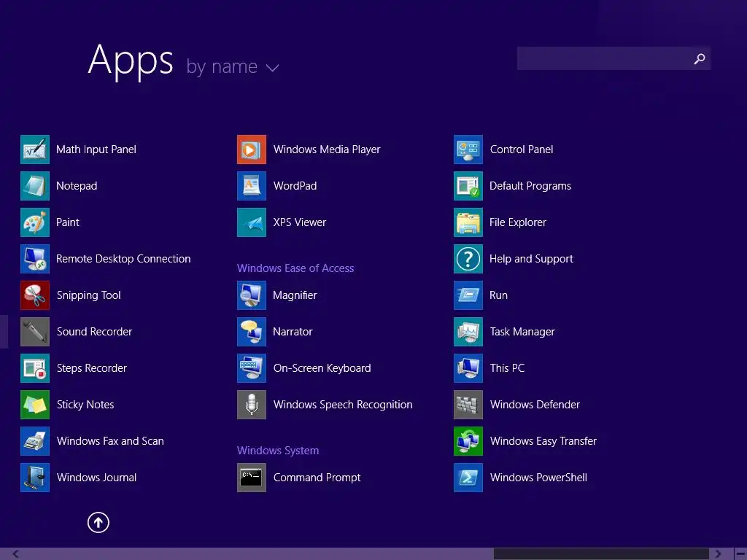Expand the 'by name' sort dropdown
Viewport: 747px width, 560px height.
click(232, 66)
